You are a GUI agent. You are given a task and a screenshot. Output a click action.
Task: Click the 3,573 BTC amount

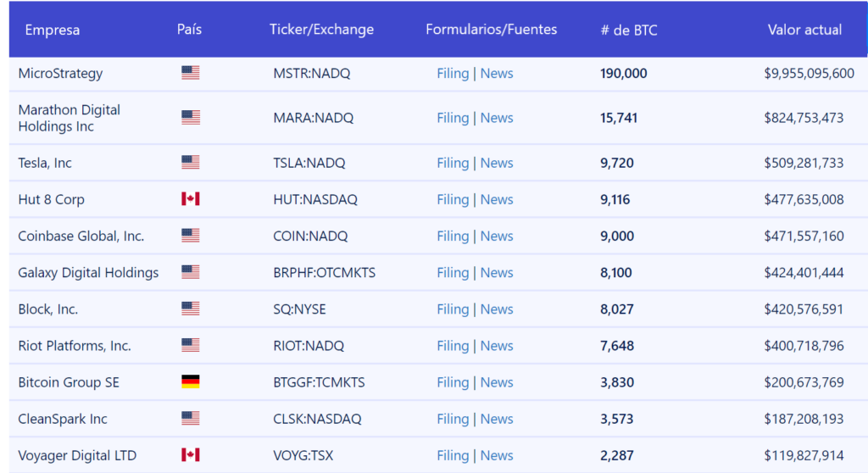point(617,419)
